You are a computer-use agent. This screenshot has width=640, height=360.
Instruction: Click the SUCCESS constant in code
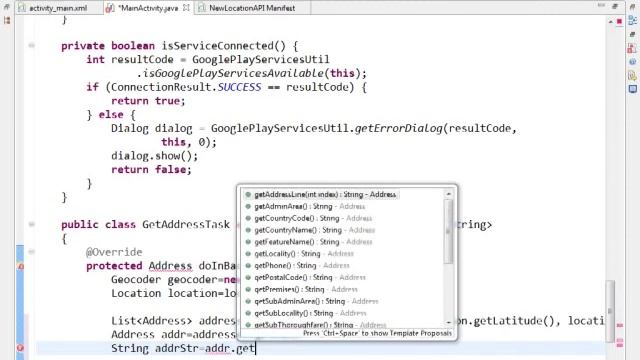tap(239, 87)
